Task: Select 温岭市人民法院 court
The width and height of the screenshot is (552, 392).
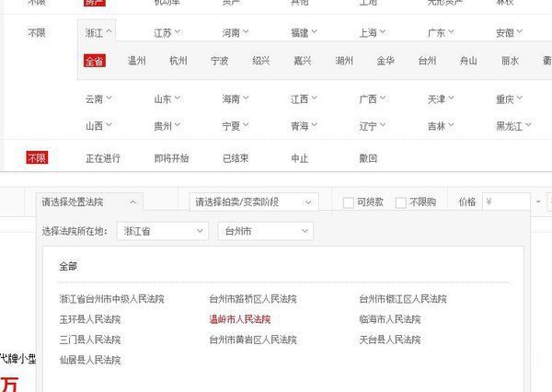Action: 239,319
